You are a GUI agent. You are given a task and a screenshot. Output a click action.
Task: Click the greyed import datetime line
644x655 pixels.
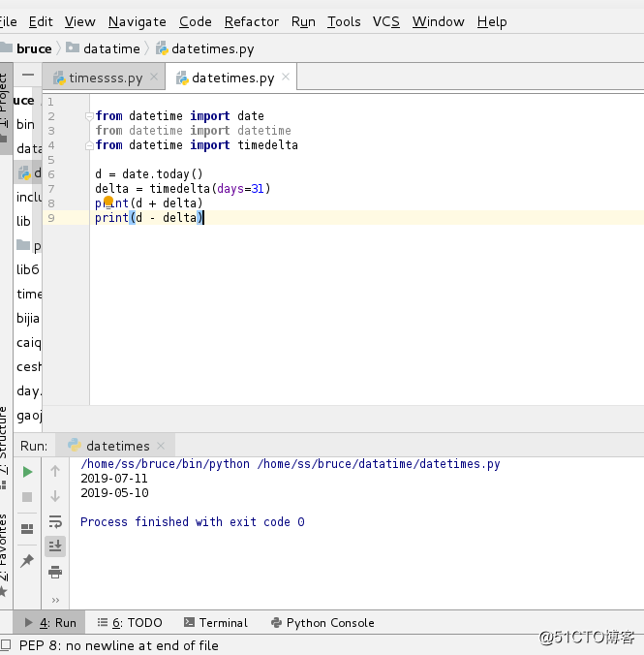[x=193, y=131]
